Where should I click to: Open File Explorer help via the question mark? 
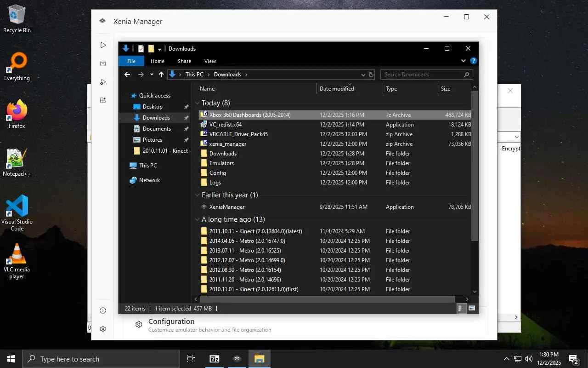tap(474, 61)
